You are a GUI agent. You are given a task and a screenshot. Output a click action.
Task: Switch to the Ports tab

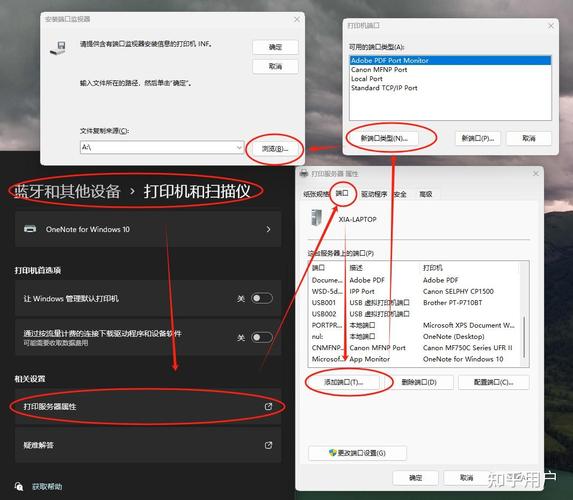pyautogui.click(x=342, y=193)
